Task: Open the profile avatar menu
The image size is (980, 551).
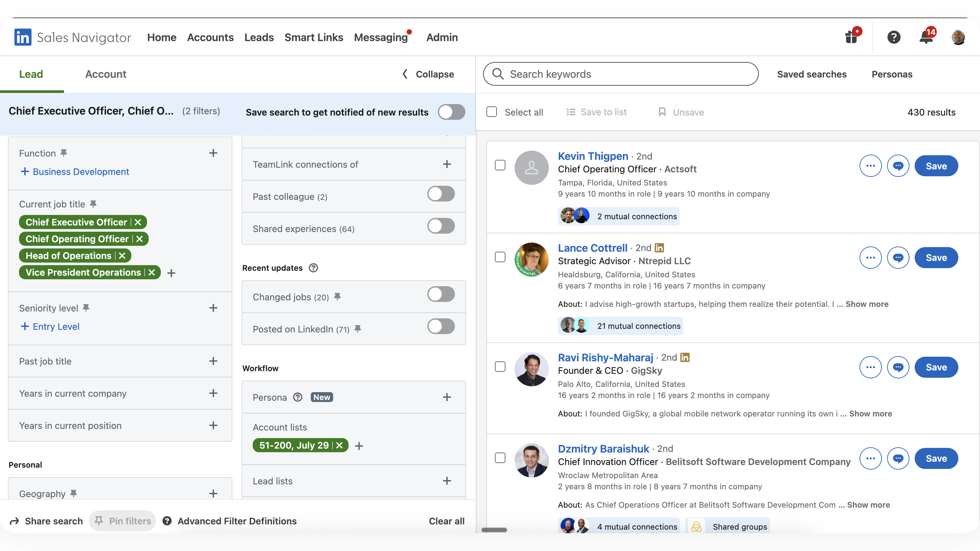Action: (x=958, y=37)
